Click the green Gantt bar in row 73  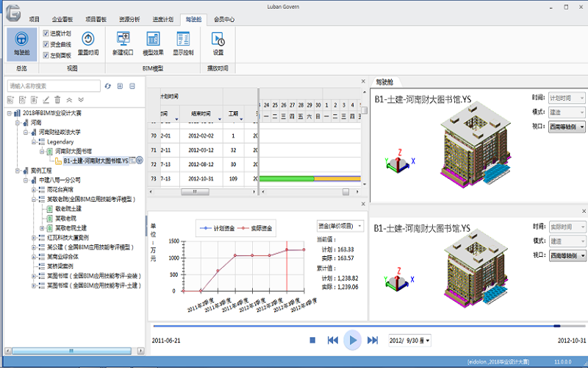pyautogui.click(x=287, y=179)
